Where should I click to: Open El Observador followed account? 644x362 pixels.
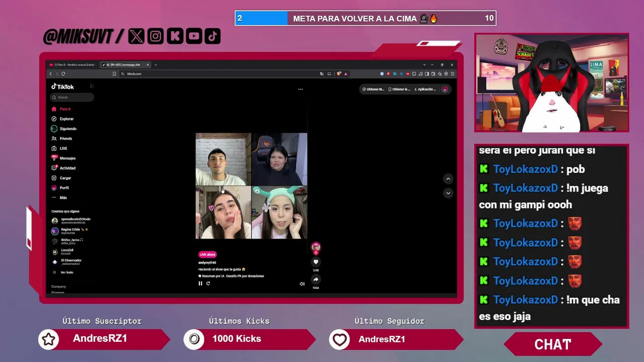66,262
